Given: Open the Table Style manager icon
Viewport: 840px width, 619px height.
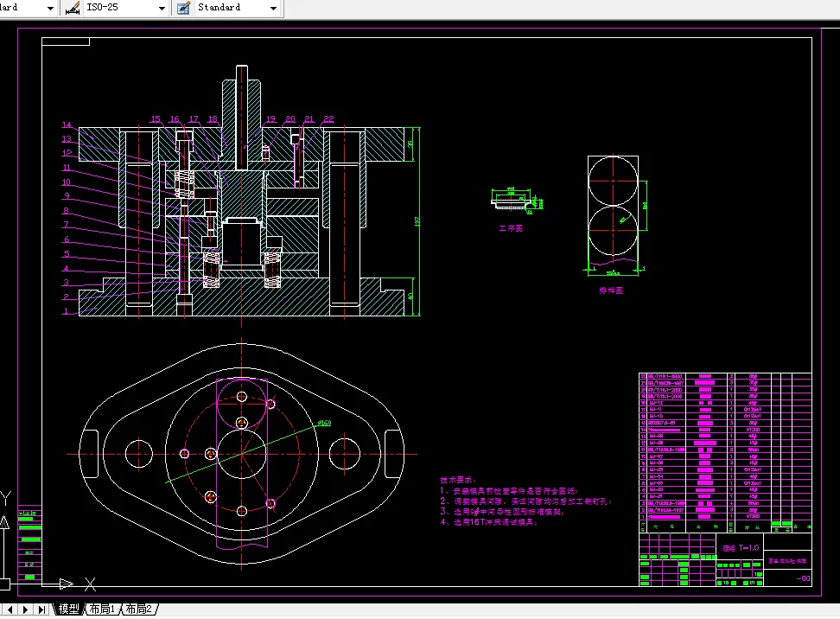Looking at the screenshot, I should pos(184,8).
